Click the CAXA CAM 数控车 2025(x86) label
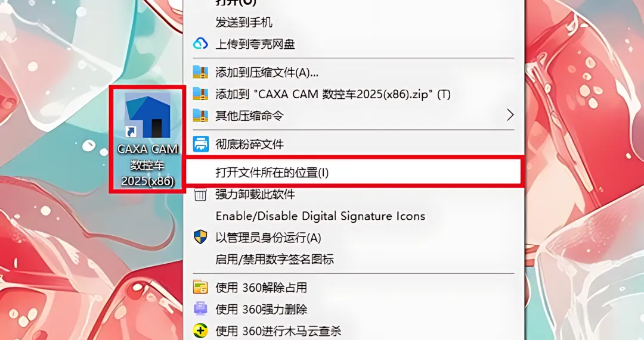Image resolution: width=644 pixels, height=340 pixels. coord(148,165)
